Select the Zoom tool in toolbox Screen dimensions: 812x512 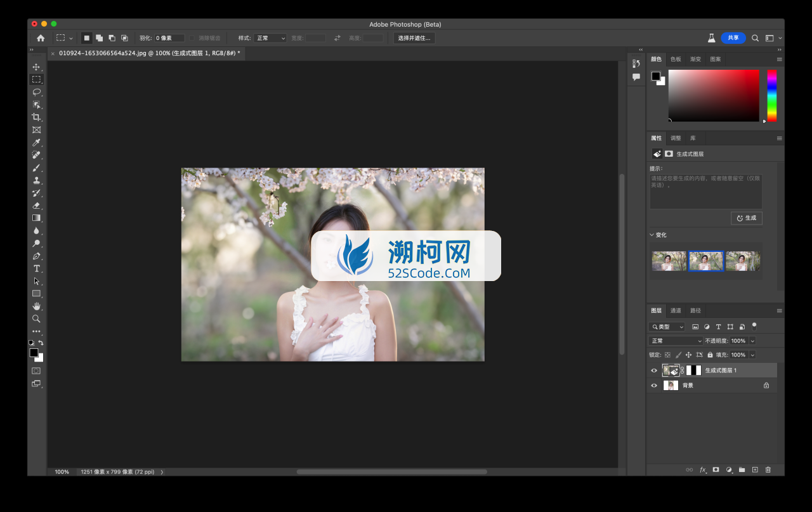(36, 318)
